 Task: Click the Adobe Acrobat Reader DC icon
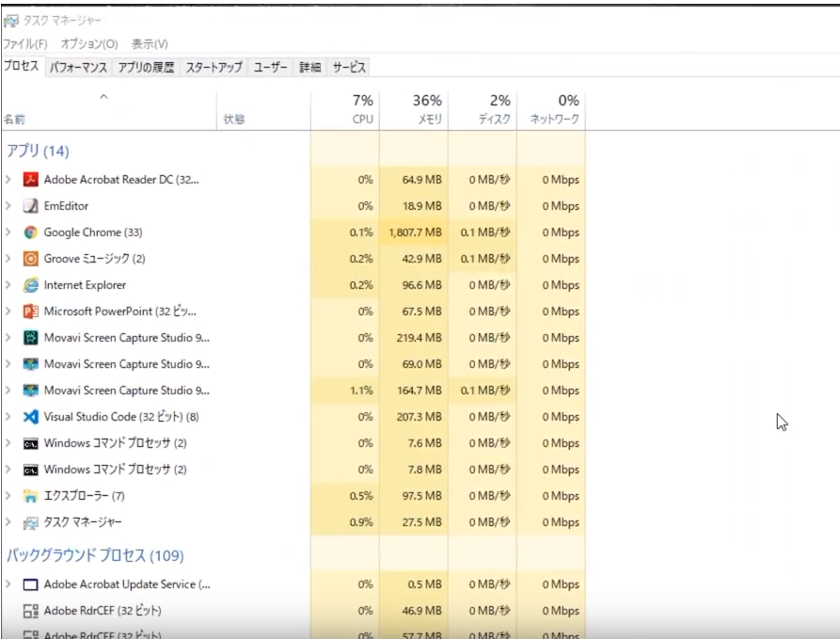coord(30,179)
